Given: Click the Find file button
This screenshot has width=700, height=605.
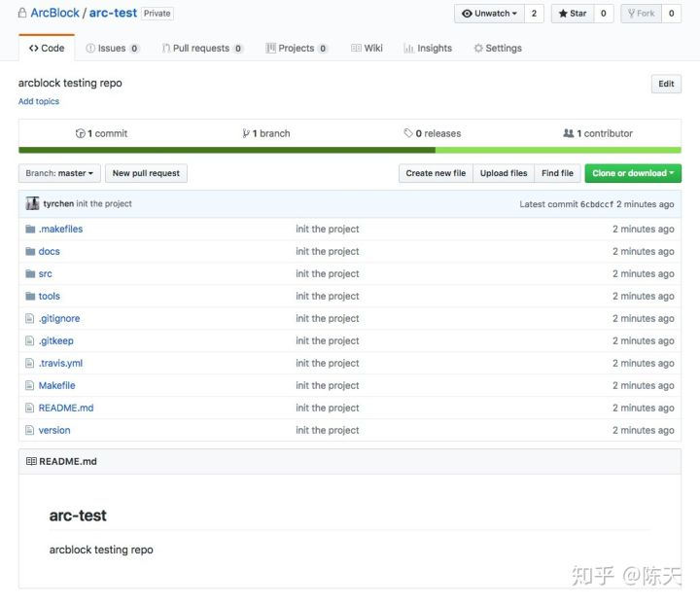Looking at the screenshot, I should pos(557,173).
